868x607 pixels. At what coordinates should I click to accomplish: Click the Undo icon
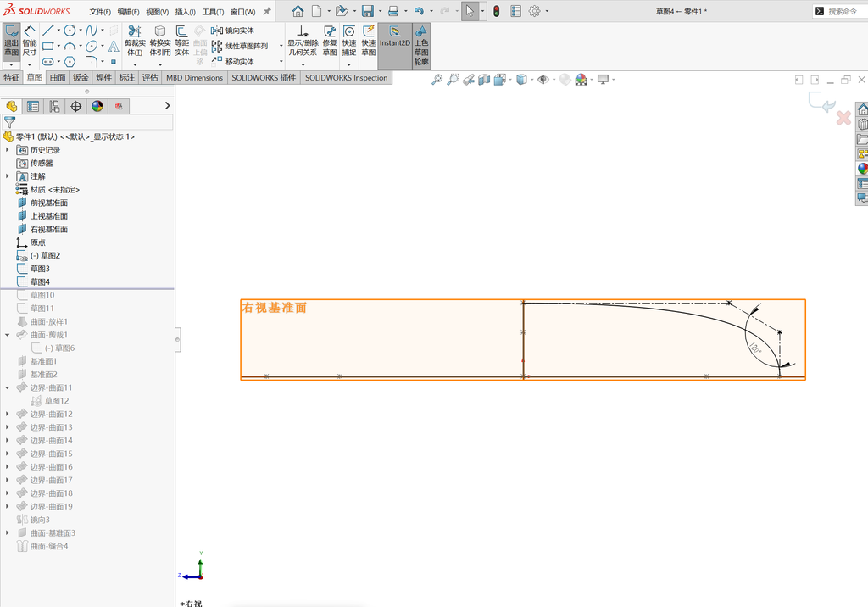click(419, 11)
